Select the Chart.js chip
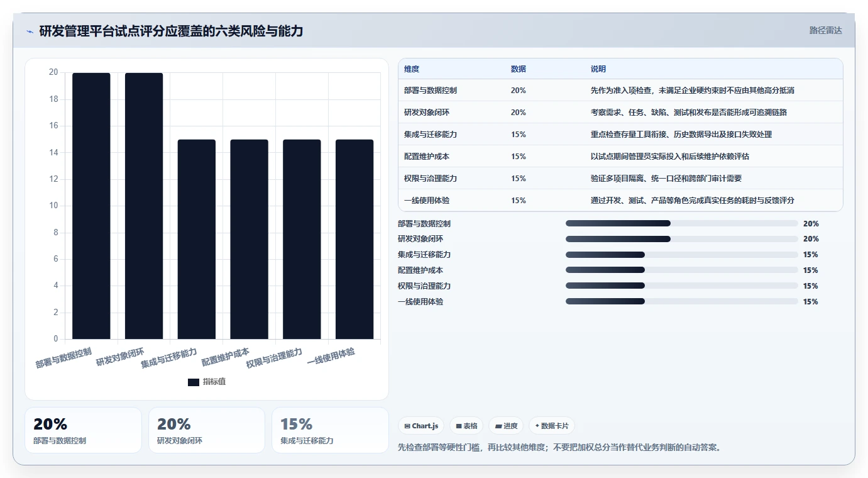This screenshot has height=478, width=868. point(420,426)
